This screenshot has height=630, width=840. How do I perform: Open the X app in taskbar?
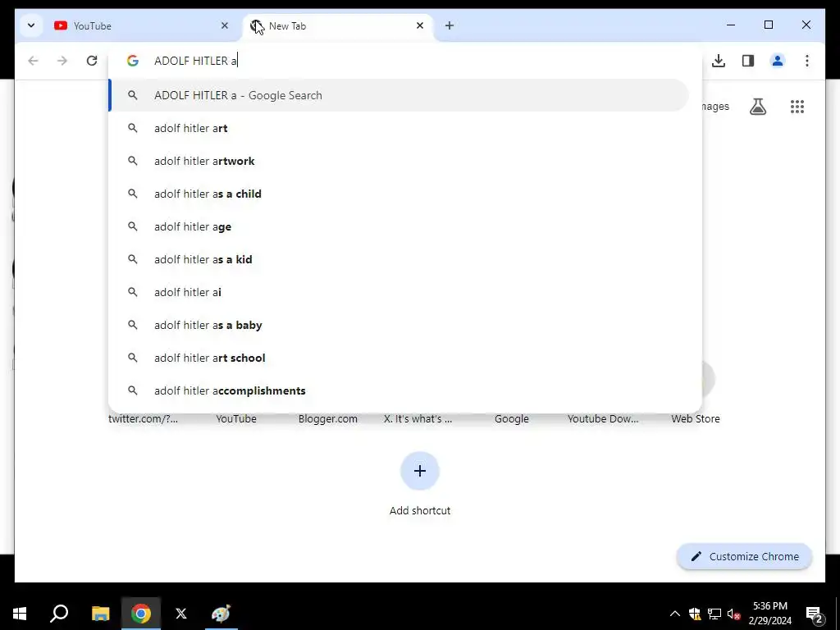pos(181,614)
